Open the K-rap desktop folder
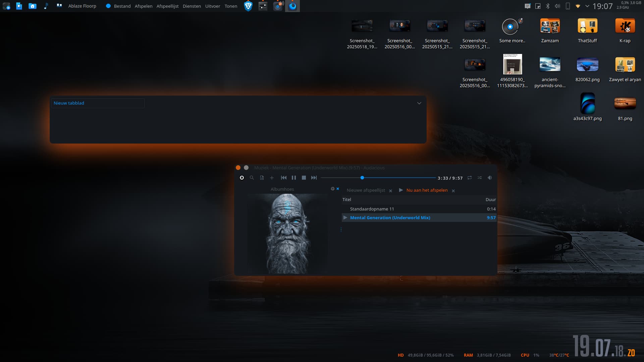This screenshot has height=362, width=644. coord(625,31)
